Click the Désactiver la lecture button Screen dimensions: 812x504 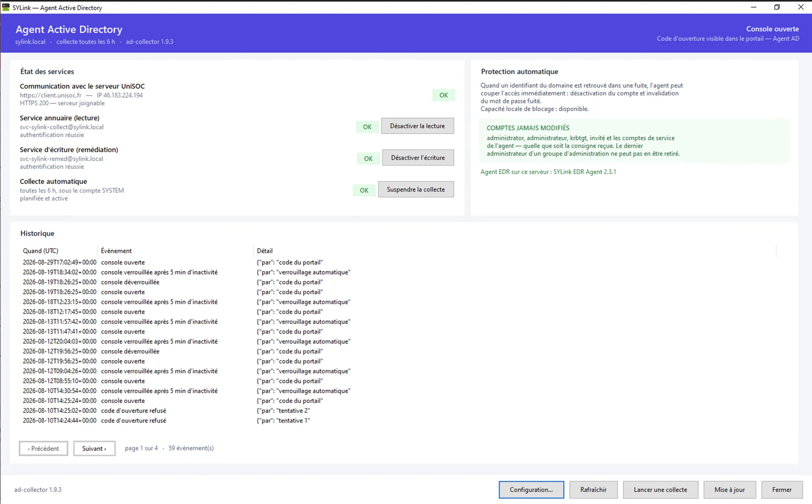417,126
